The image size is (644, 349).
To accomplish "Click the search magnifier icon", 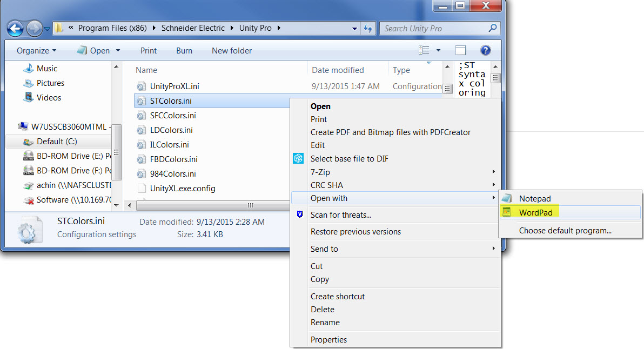I will point(493,28).
